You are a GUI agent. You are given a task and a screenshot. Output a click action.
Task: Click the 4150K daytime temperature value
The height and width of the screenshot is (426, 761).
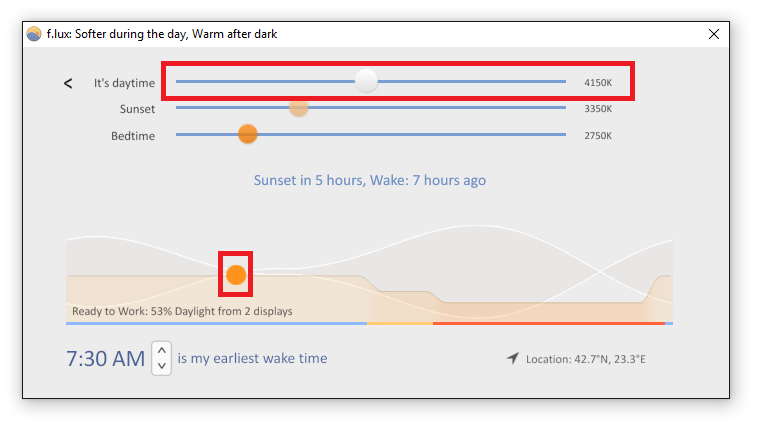pyautogui.click(x=598, y=82)
